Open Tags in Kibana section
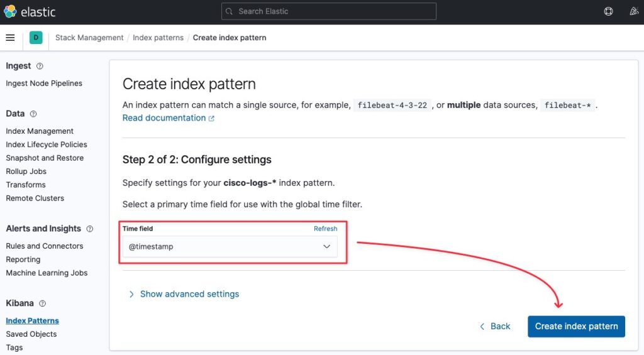Image resolution: width=644 pixels, height=355 pixels. (14, 347)
